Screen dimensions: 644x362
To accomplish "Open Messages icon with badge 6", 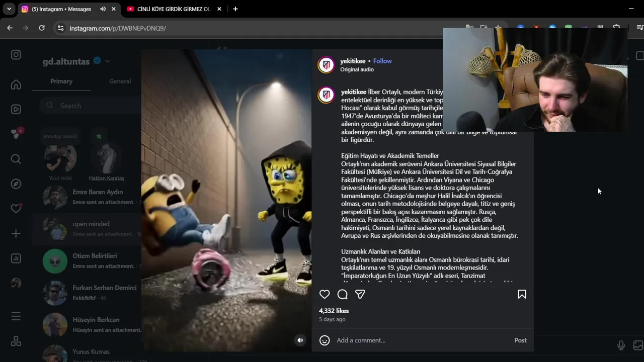I will pyautogui.click(x=16, y=134).
